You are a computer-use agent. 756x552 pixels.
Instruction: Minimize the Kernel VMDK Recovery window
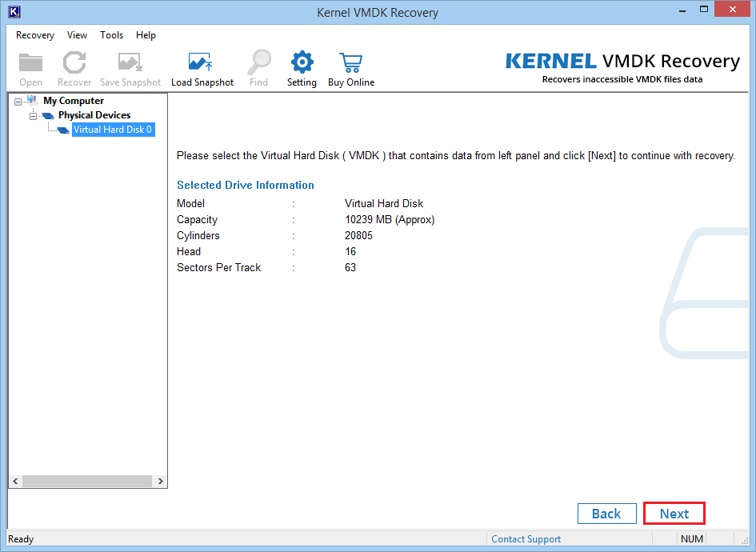682,10
